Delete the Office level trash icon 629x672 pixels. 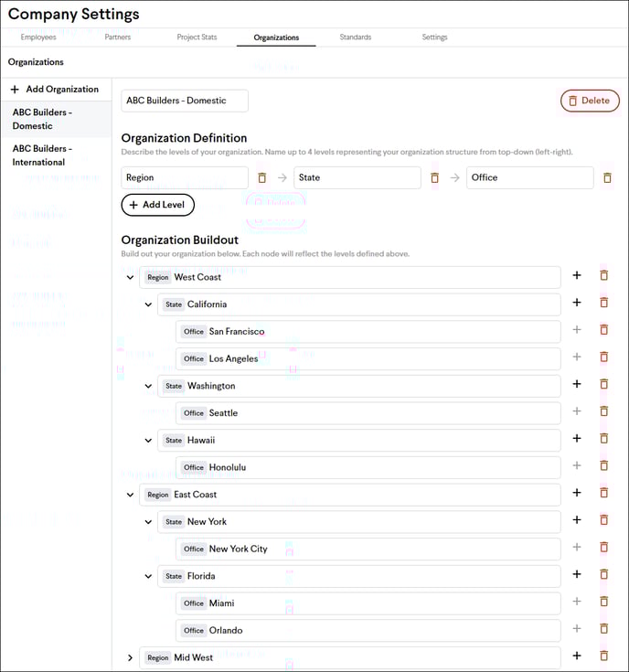point(607,177)
